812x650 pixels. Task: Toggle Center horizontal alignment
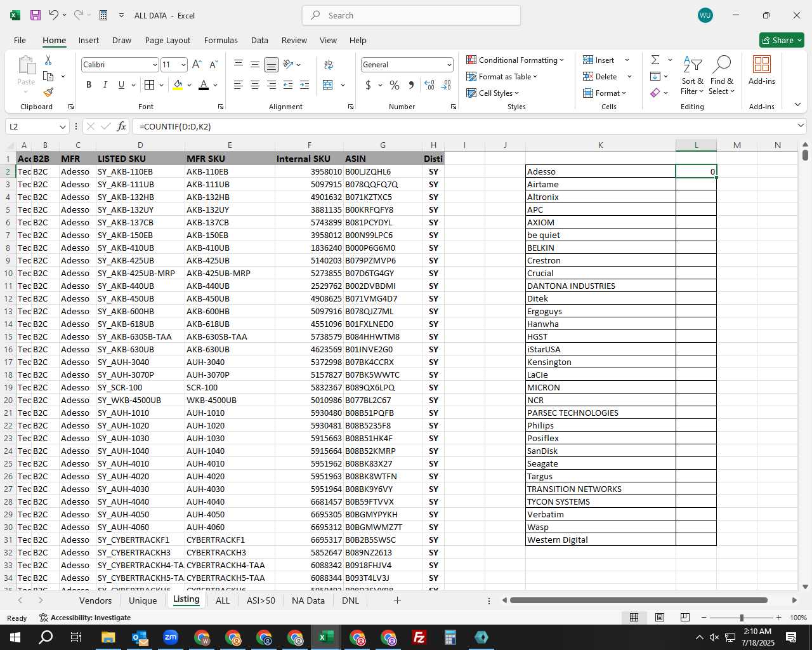[x=255, y=85]
